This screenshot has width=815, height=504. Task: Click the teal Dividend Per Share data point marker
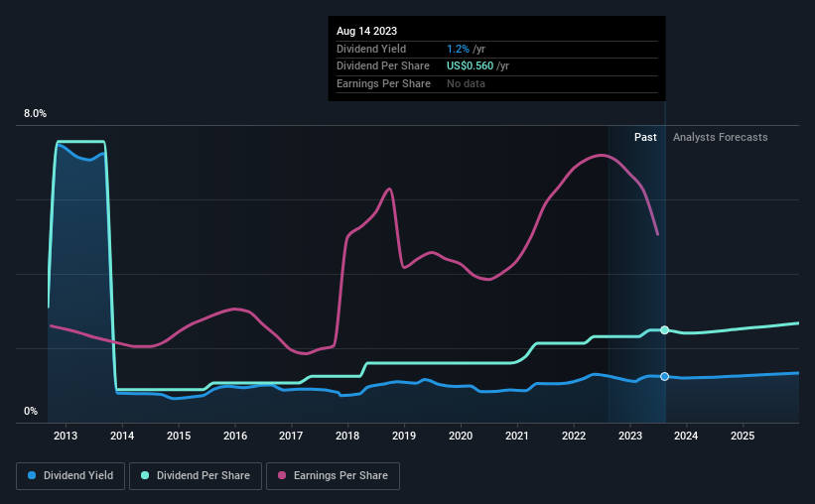[664, 330]
